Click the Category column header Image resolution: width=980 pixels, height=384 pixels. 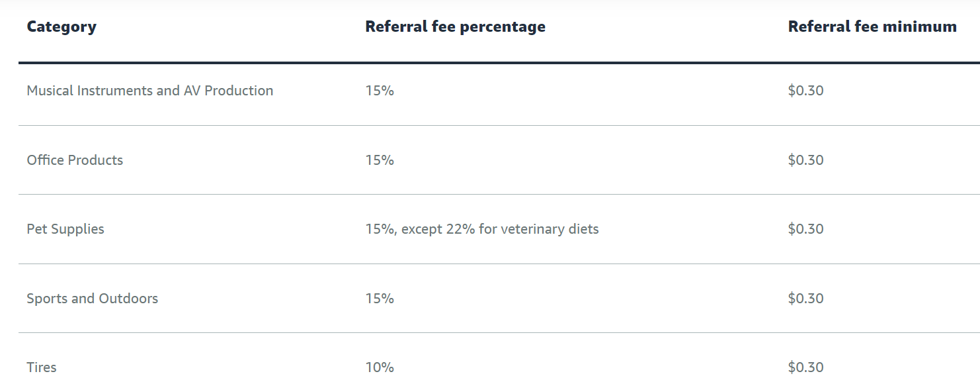click(x=61, y=27)
